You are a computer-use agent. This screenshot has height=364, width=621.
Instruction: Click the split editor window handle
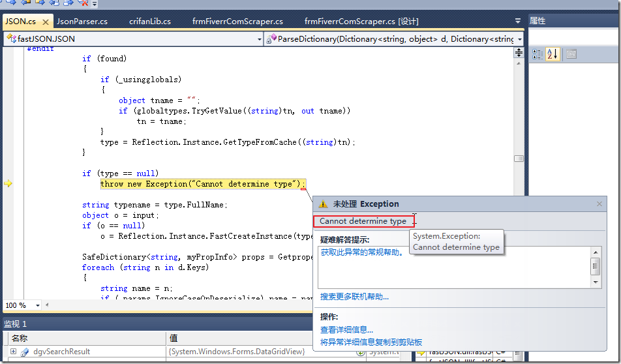click(x=519, y=52)
